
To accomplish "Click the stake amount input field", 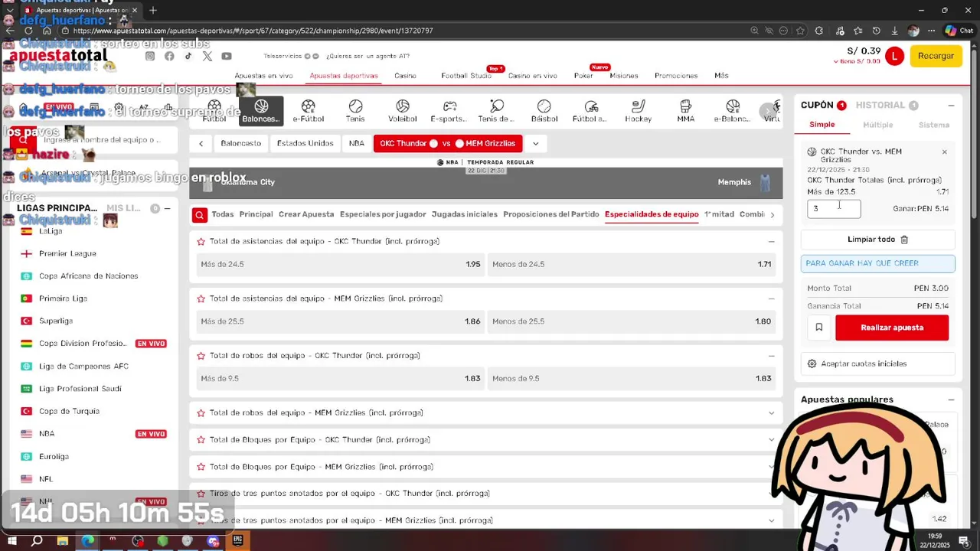I will pos(834,208).
